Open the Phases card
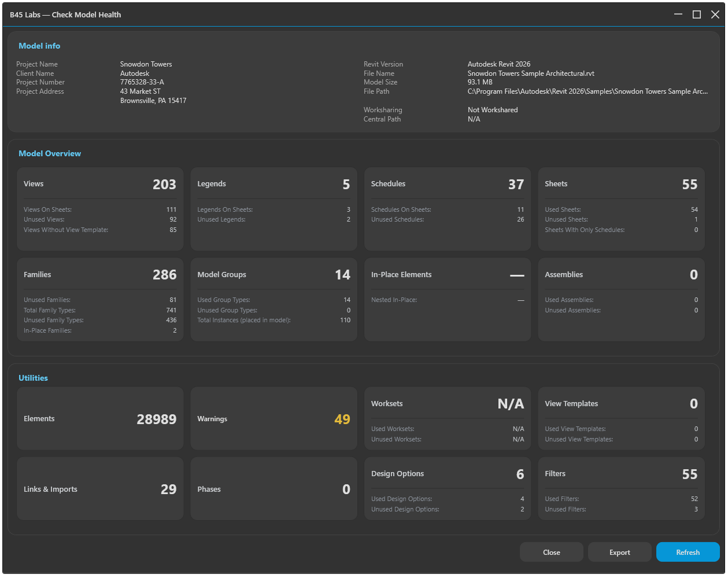 pos(274,488)
